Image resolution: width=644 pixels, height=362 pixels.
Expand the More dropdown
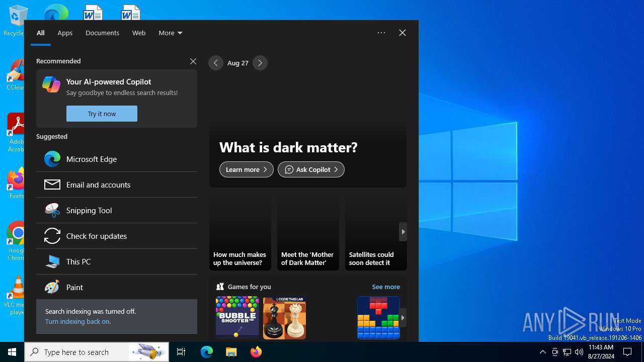[x=171, y=33]
